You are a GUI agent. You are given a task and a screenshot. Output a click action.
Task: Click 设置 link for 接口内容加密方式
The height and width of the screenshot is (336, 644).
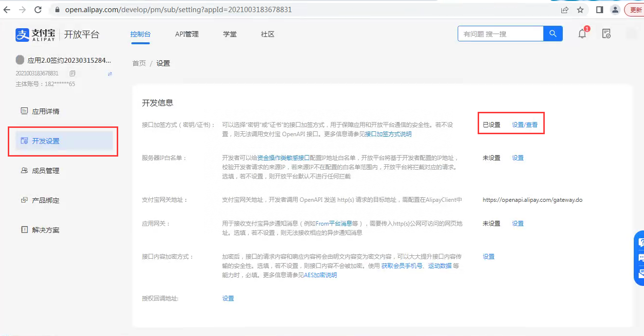tap(488, 257)
